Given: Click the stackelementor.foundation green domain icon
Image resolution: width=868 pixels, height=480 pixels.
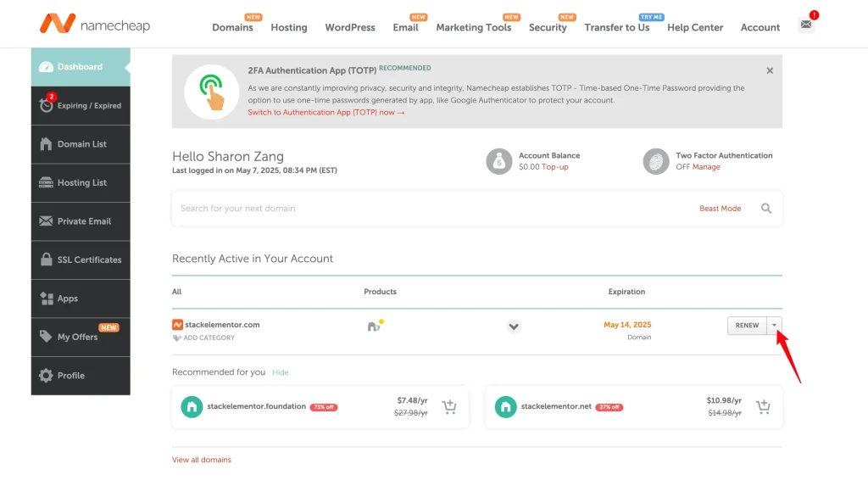Looking at the screenshot, I should point(192,407).
